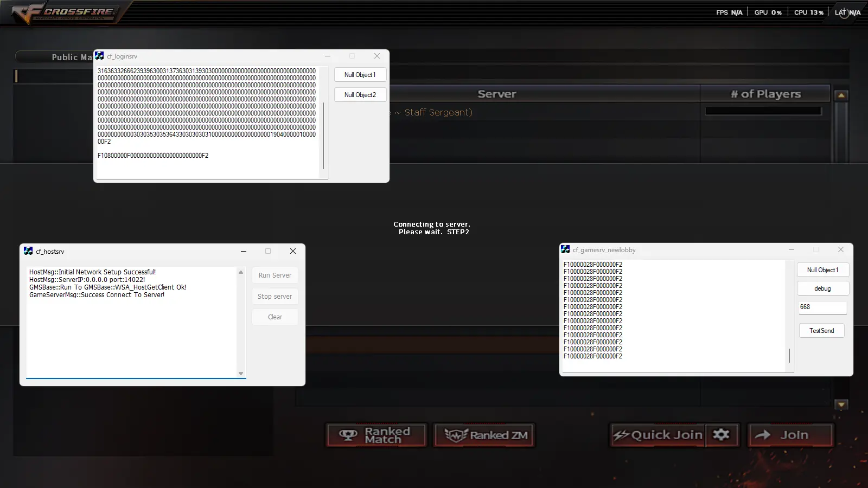Click server list scroll up arrow

841,95
